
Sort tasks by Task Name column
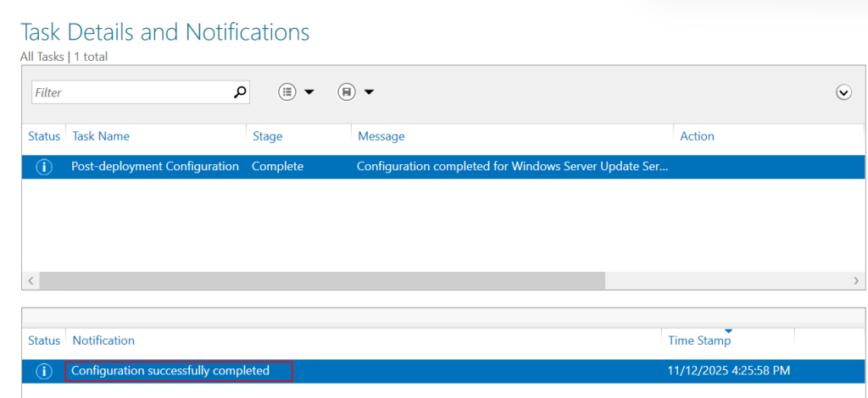101,136
